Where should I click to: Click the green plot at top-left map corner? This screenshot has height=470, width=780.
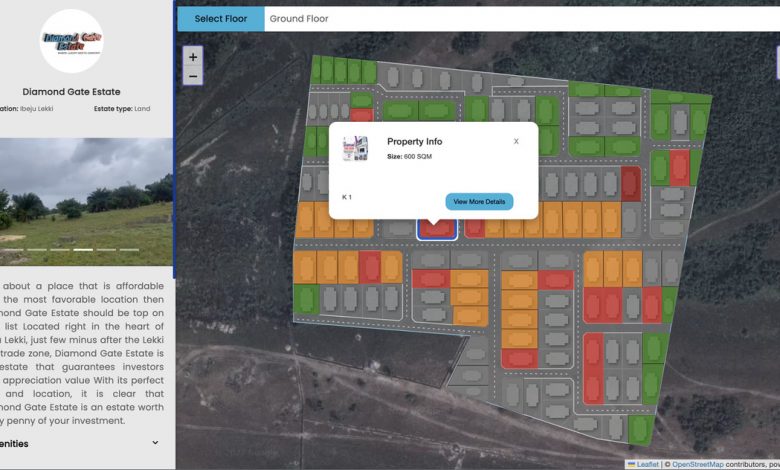(321, 70)
